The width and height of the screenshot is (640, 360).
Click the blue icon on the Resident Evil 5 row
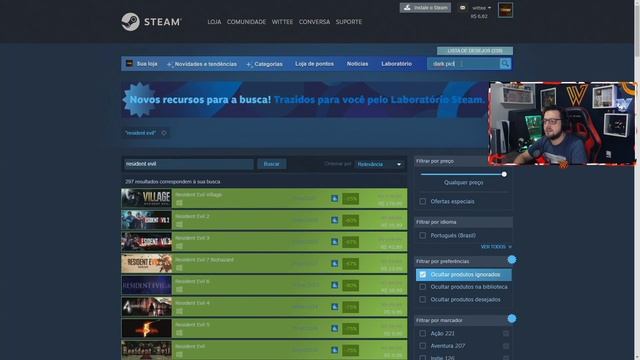click(x=334, y=328)
